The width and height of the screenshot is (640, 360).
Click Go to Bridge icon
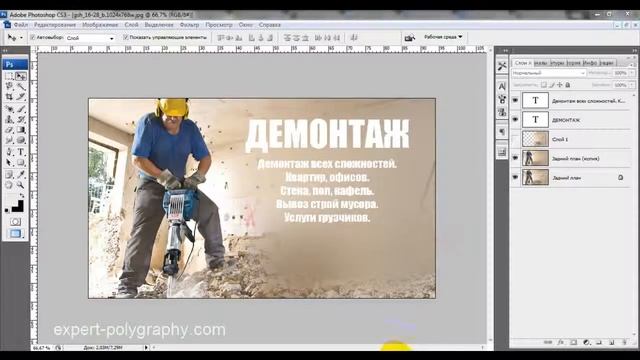(x=409, y=38)
